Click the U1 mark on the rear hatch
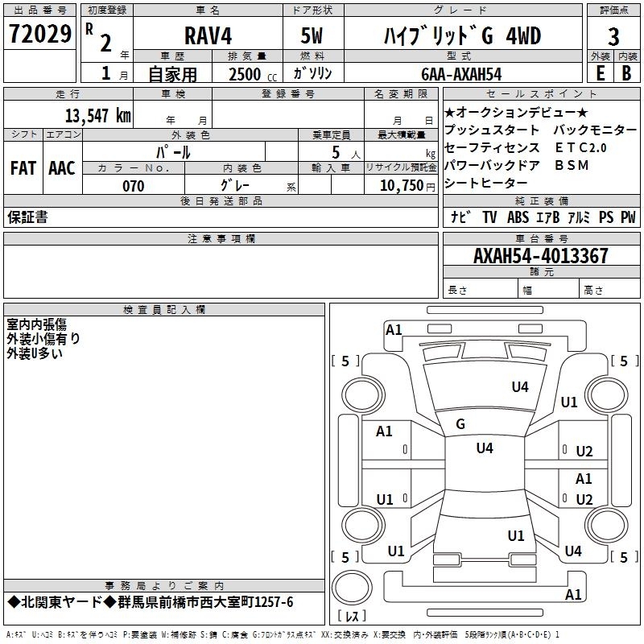Image resolution: width=644 pixels, height=644 pixels. click(x=516, y=535)
